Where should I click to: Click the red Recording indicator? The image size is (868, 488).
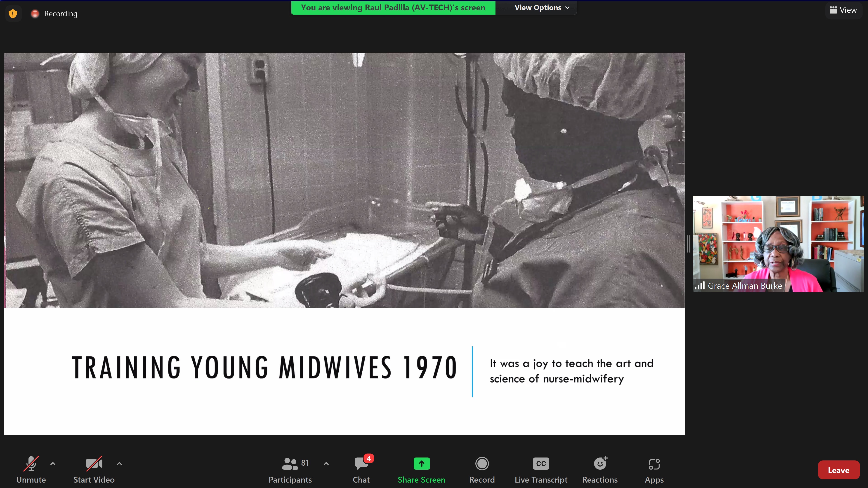pos(35,14)
